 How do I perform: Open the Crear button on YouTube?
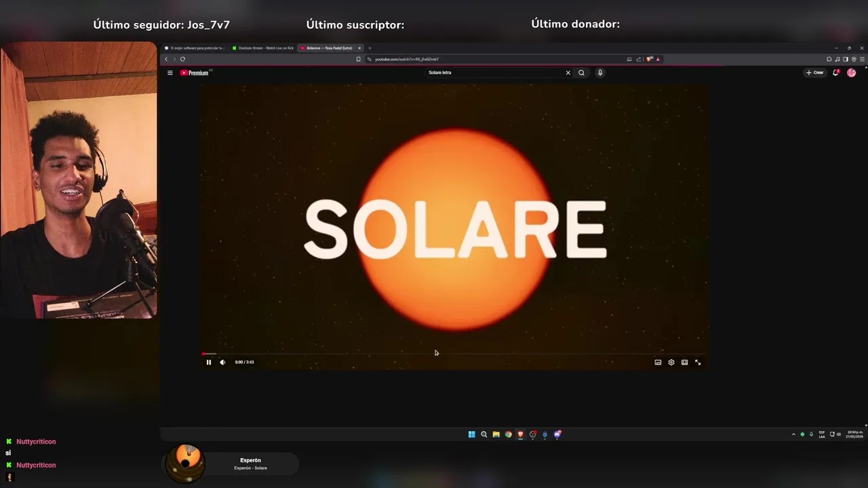point(814,73)
